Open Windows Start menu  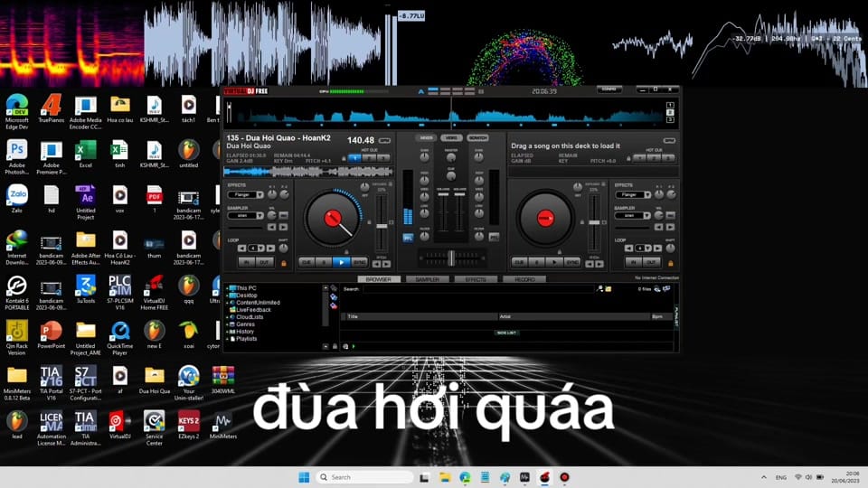(x=304, y=477)
